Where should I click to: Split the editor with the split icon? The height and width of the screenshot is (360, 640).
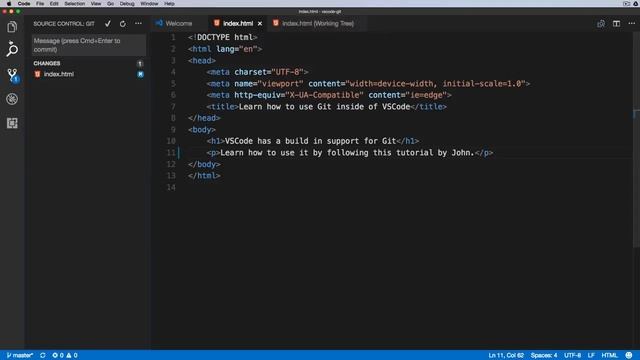[616, 24]
